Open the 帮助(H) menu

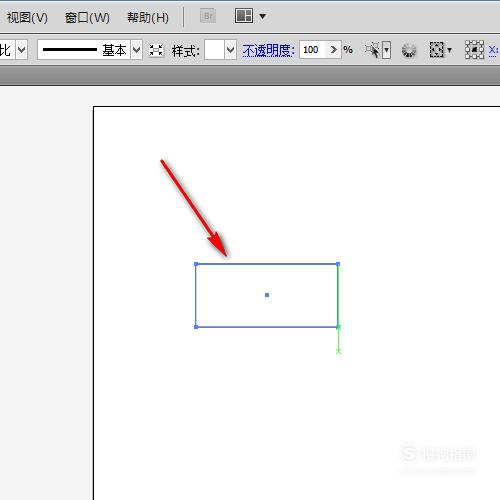point(148,17)
